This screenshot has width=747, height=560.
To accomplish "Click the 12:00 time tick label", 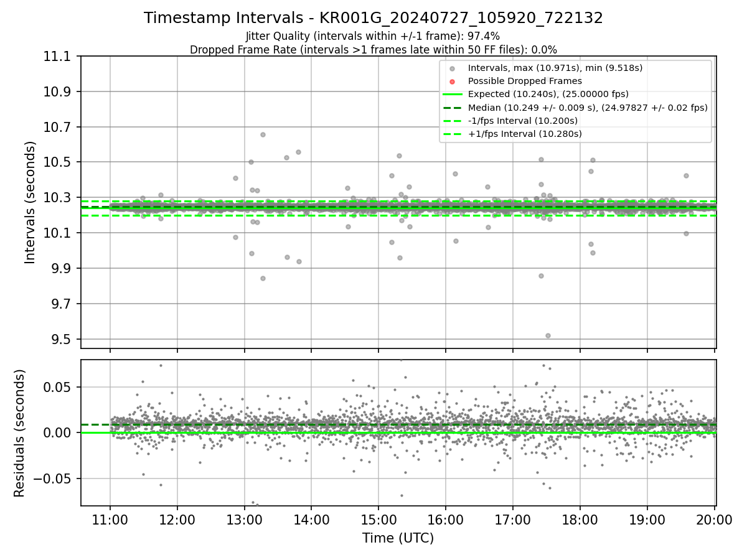I will (x=177, y=518).
